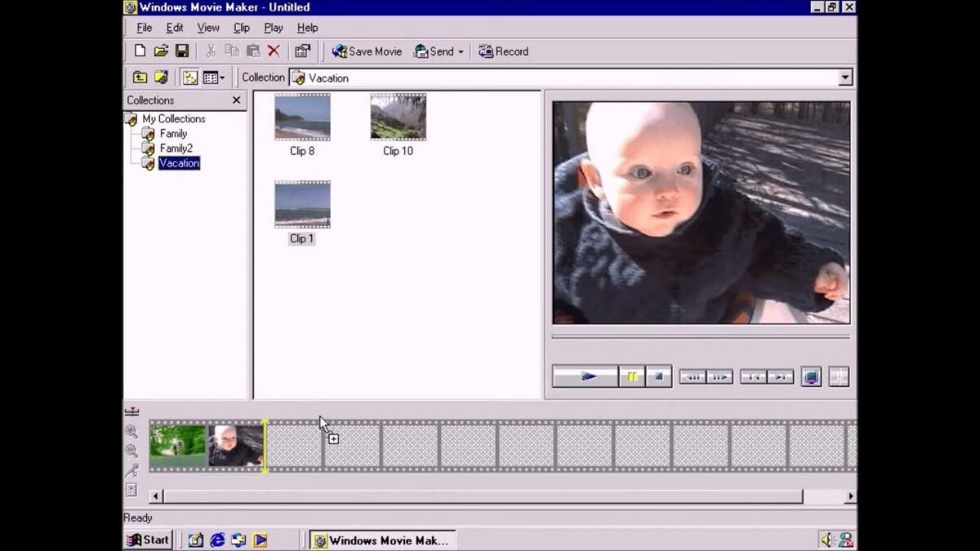Toggle between timeline and storyboard view
The width and height of the screenshot is (980, 551).
coord(131,412)
